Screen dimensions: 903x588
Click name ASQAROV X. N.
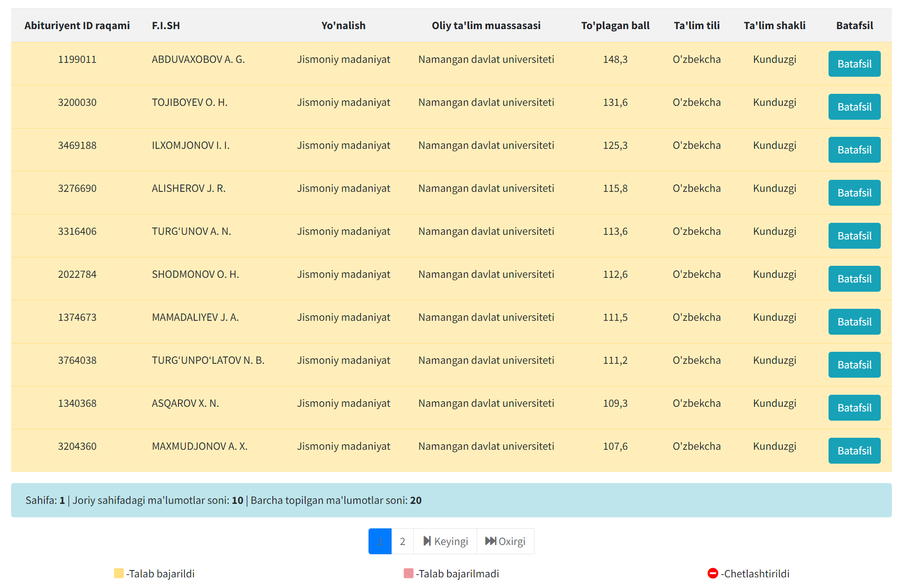[185, 403]
